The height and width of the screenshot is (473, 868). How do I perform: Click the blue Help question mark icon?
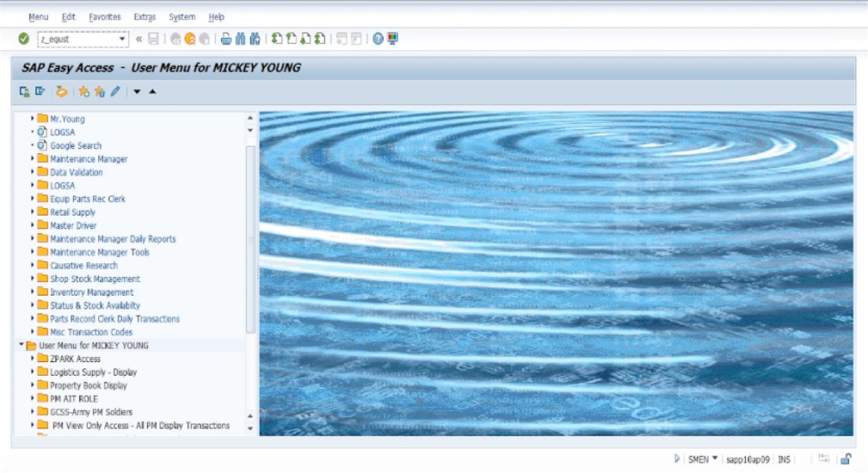[379, 39]
